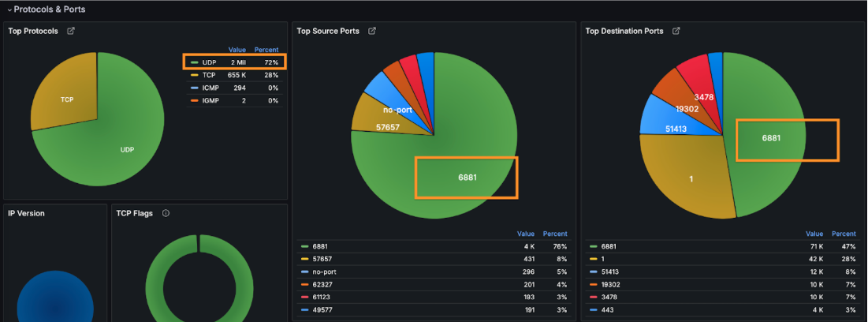Open Top Destination Ports external link icon

(x=676, y=32)
